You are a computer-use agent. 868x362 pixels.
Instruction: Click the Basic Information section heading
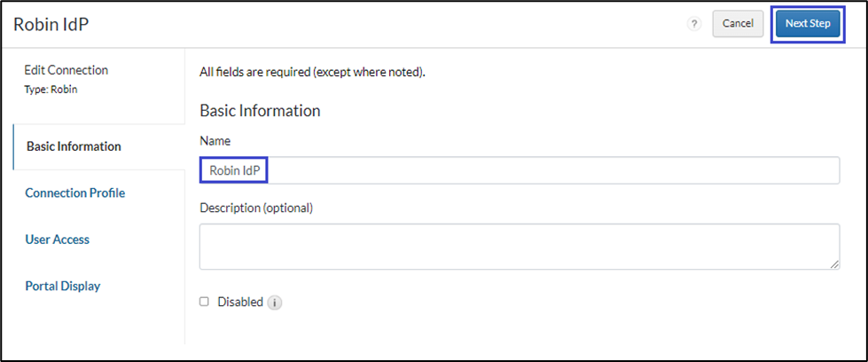coord(260,111)
